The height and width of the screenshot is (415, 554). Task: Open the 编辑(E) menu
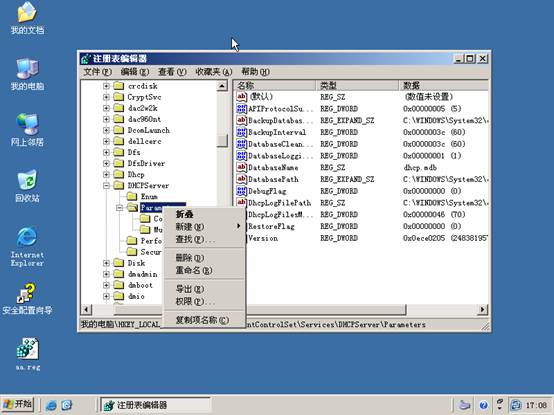click(135, 72)
